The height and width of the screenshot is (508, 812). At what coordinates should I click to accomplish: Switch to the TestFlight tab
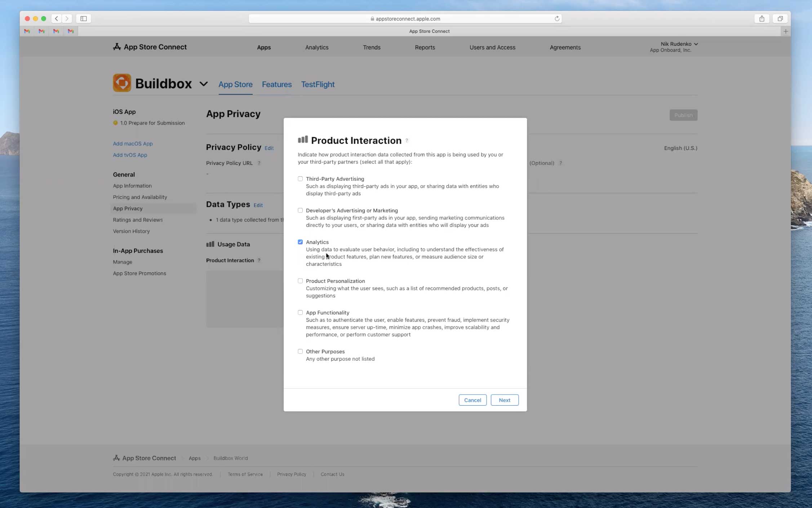(318, 84)
